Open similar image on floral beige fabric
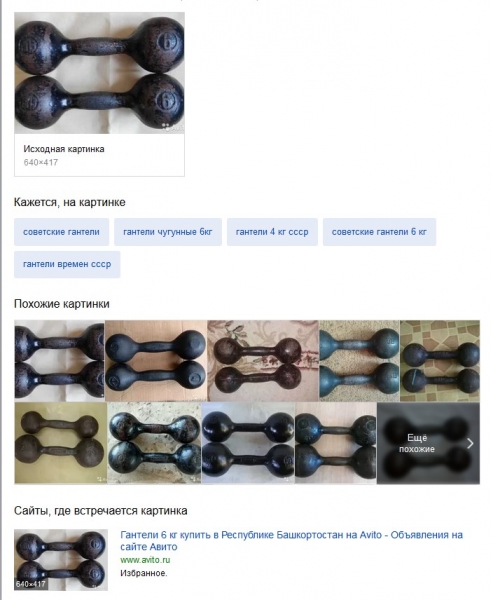The width and height of the screenshot is (493, 600). [x=263, y=360]
